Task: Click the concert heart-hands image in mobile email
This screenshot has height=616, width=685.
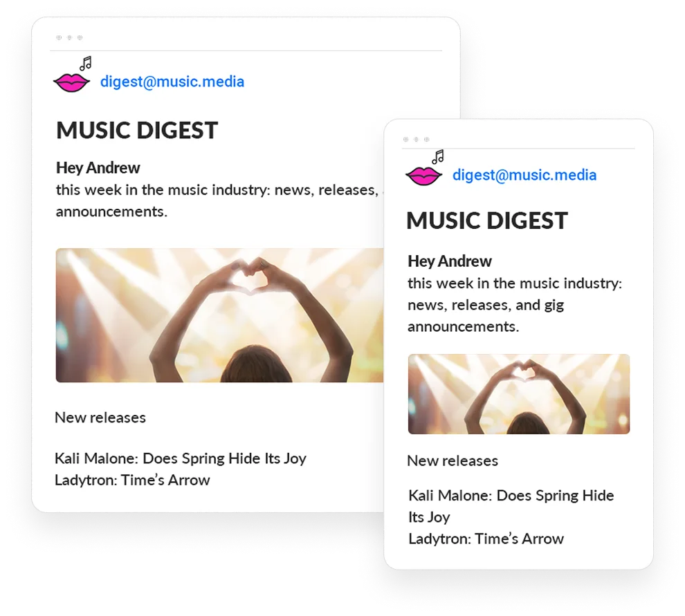Action: (x=519, y=394)
